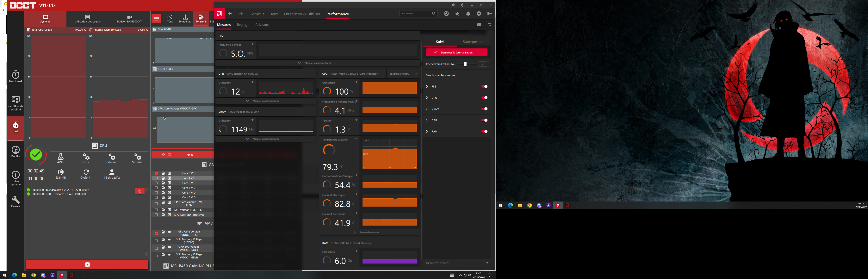Click the Nom column header

pyautogui.click(x=190, y=155)
